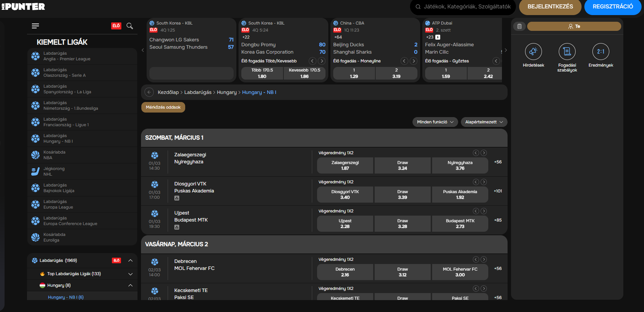Bet Kevesebb 170.5 at 1.86
This screenshot has width=644, height=312.
304,73
